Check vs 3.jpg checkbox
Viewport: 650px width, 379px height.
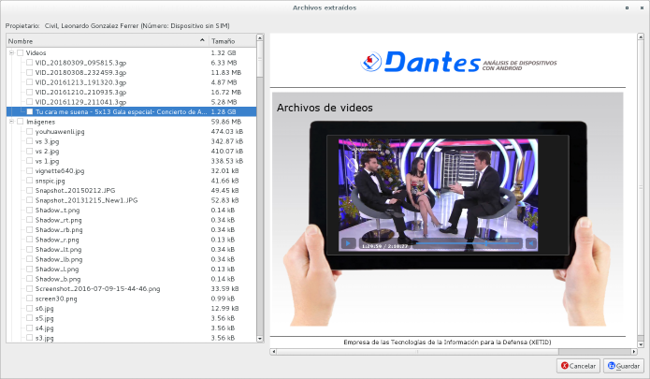pyautogui.click(x=29, y=141)
